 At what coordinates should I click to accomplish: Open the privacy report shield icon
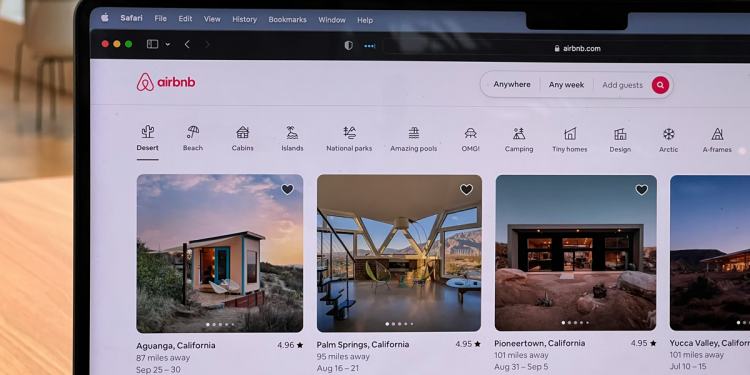pos(349,45)
